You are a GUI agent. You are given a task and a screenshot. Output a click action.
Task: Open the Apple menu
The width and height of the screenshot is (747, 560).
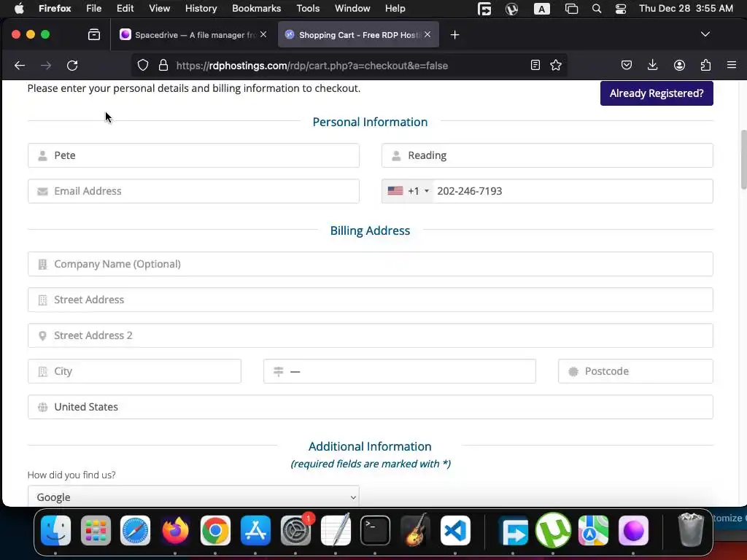(x=18, y=9)
